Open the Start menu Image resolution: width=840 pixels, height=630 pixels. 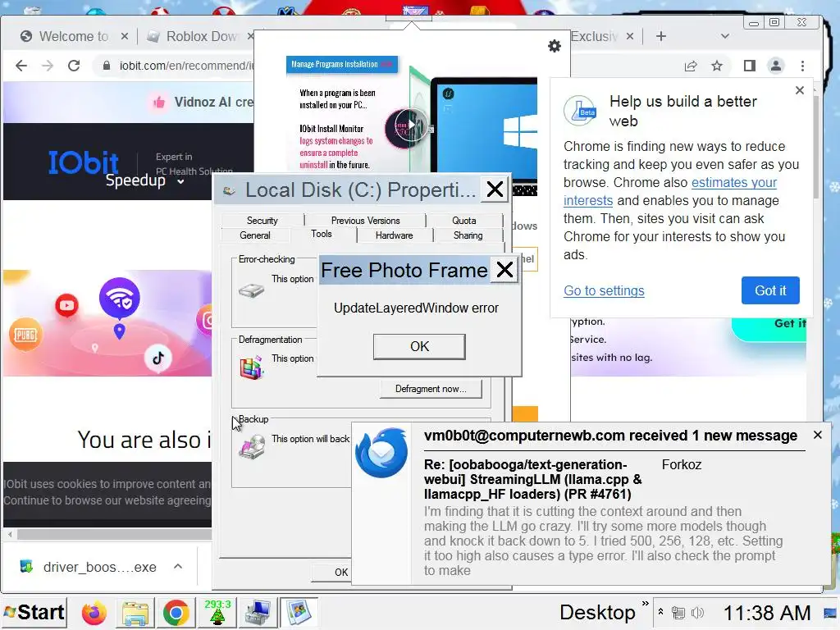pyautogui.click(x=34, y=612)
